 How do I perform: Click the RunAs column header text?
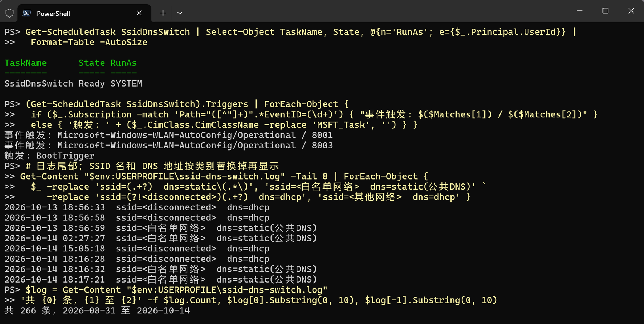coord(123,63)
